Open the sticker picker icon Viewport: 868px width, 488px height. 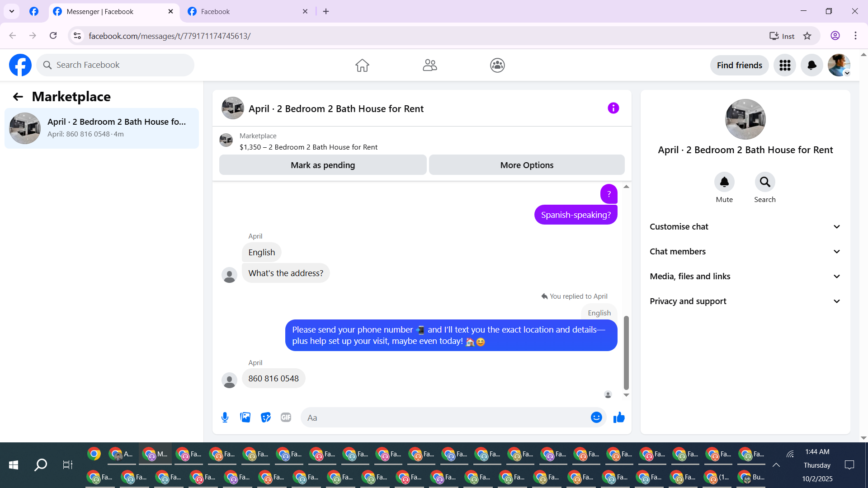click(x=266, y=418)
